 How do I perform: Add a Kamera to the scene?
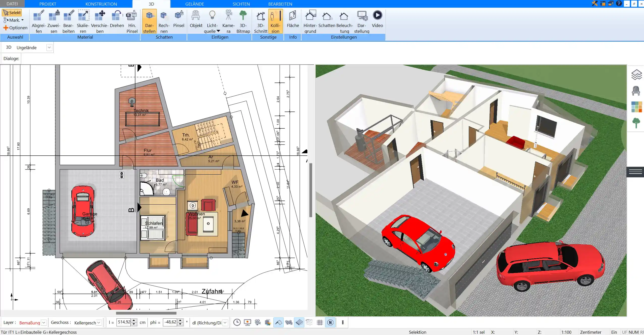coord(228,21)
